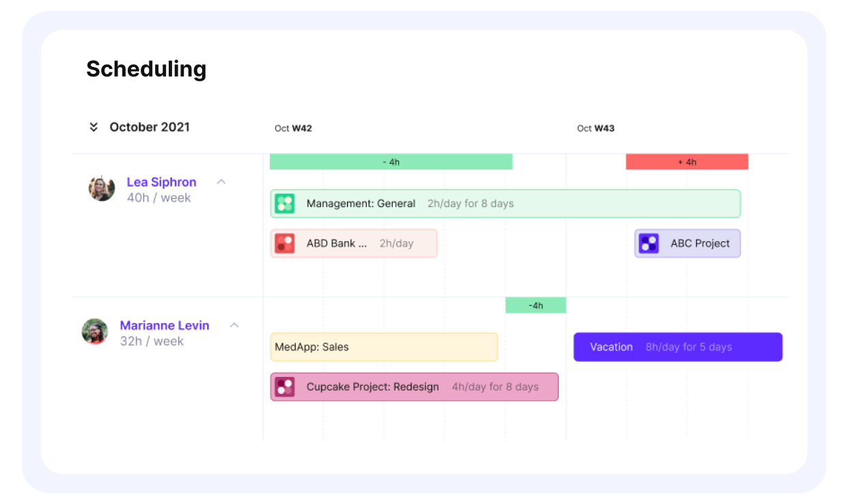
Task: Click the red ABD Bank project icon
Action: 284,243
